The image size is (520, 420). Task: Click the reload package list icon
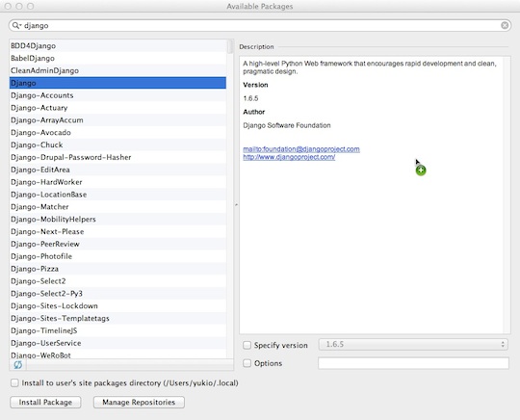tap(18, 364)
